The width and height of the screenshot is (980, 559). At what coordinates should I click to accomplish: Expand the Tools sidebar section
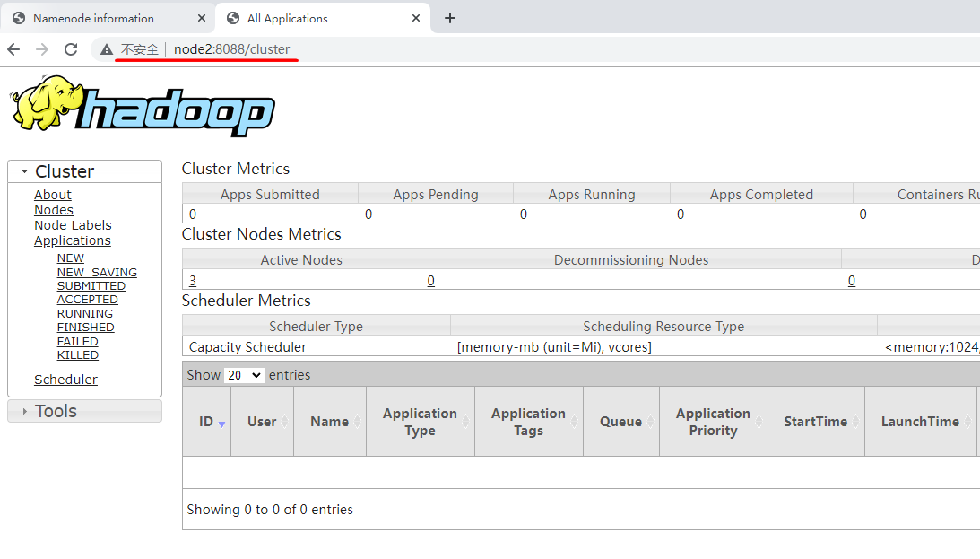(56, 411)
